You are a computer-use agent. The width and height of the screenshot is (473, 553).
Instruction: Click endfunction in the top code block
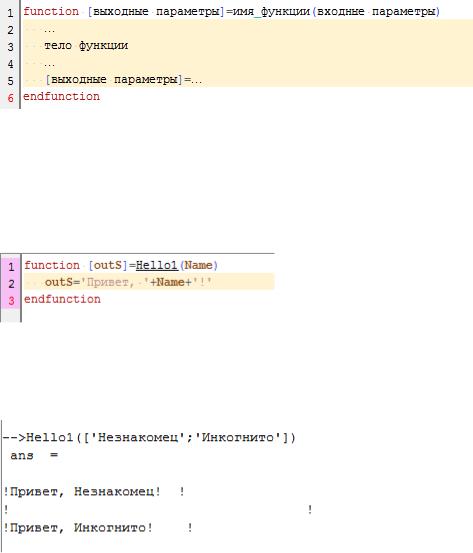[x=61, y=96]
